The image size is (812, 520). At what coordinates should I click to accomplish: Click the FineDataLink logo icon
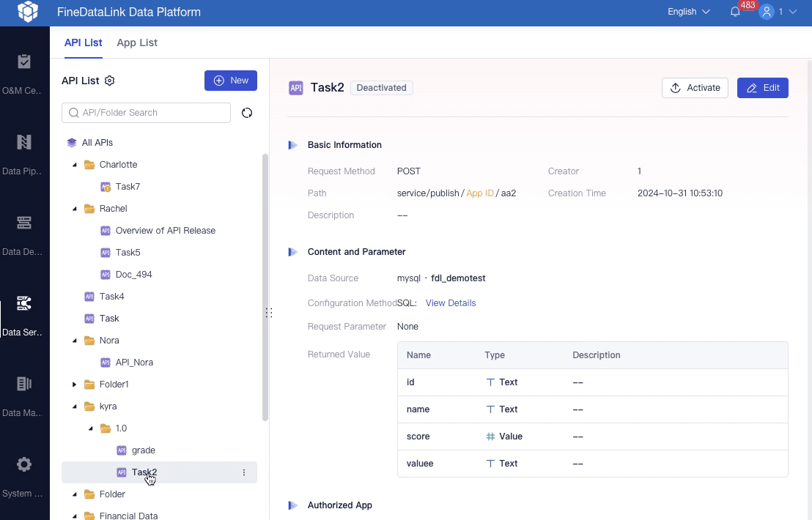(x=28, y=12)
